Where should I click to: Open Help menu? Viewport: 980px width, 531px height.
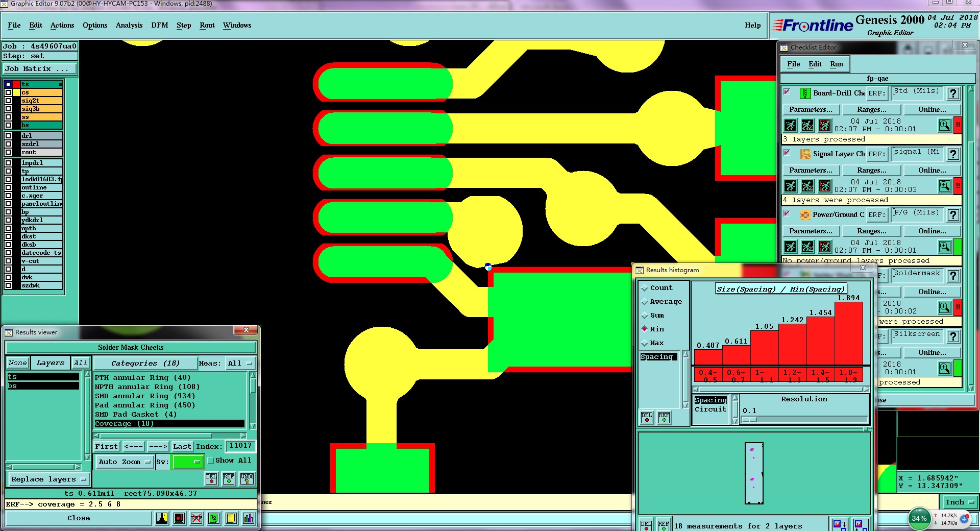(x=752, y=25)
